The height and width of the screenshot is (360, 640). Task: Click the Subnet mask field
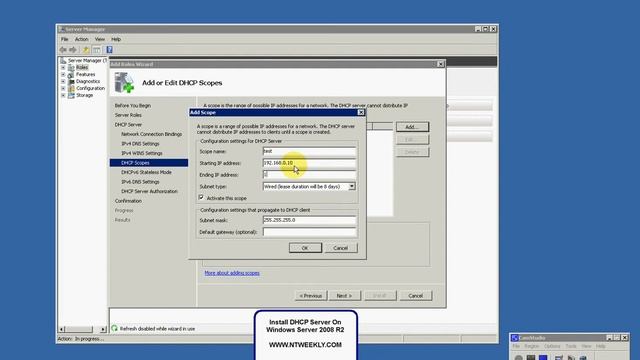click(309, 220)
